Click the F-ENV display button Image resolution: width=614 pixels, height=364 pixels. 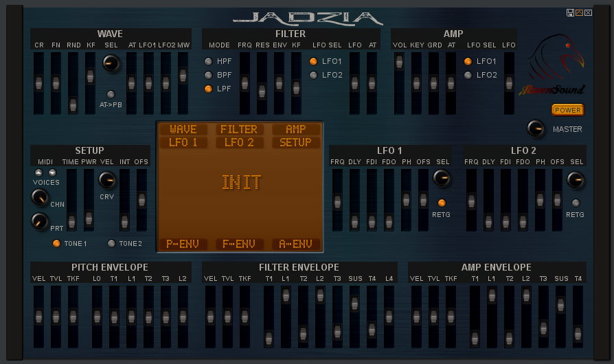[x=239, y=244]
